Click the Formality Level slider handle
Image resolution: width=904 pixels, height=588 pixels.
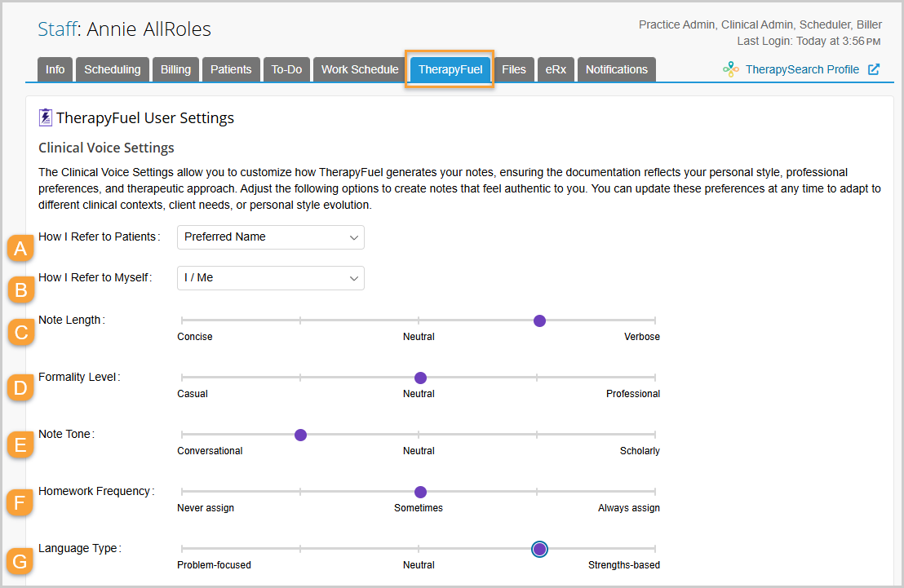pos(420,378)
